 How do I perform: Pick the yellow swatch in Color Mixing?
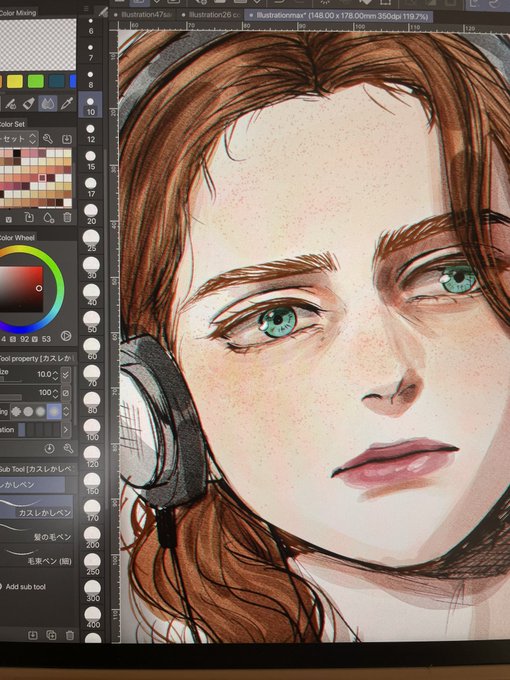(15, 82)
